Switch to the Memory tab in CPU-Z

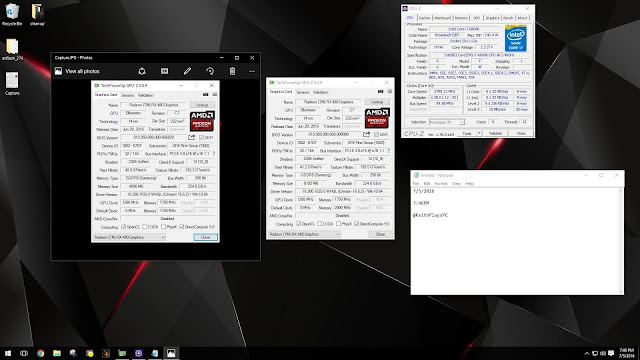click(461, 18)
